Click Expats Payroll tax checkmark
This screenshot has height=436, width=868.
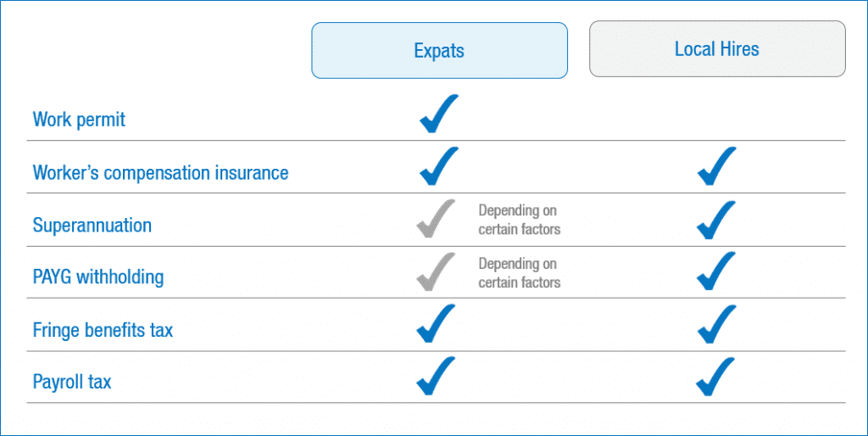coord(437,376)
